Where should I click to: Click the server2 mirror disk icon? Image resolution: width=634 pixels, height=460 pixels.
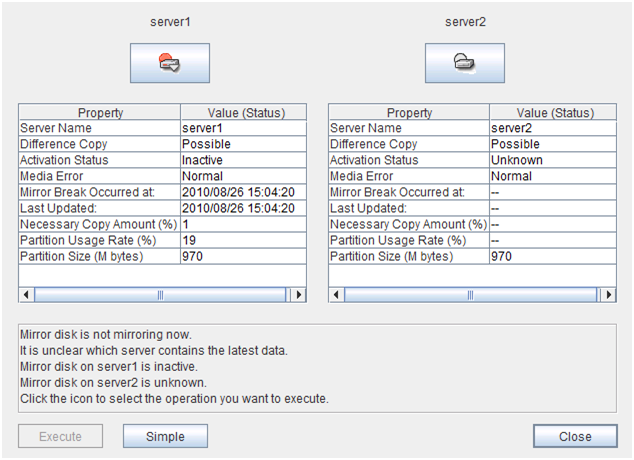click(x=464, y=63)
